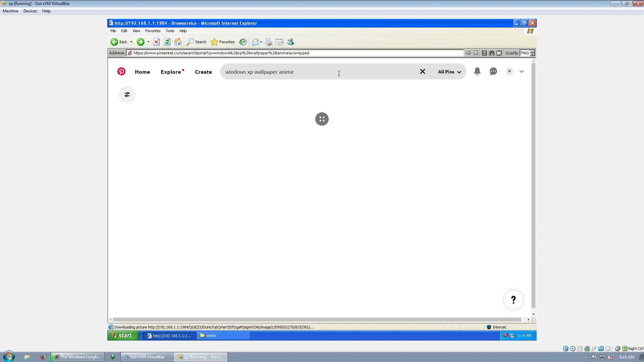The image size is (644, 362).
Task: Click in the Pinterest search field
Action: coord(319,72)
